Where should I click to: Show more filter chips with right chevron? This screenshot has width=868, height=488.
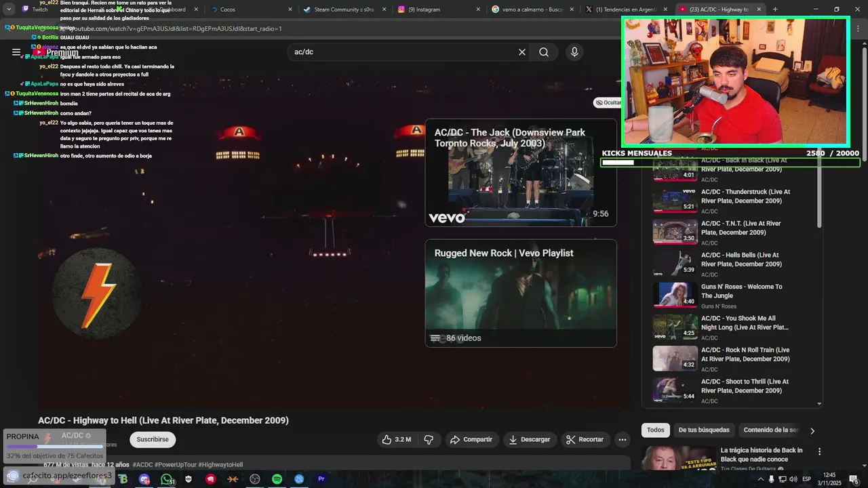(812, 430)
